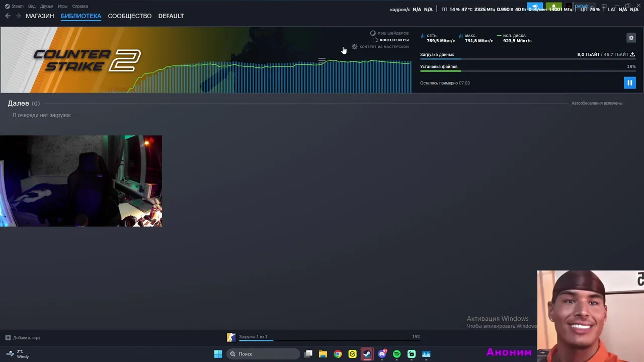This screenshot has width=644, height=362.
Task: Click Добавить игру button
Action: pos(23,338)
